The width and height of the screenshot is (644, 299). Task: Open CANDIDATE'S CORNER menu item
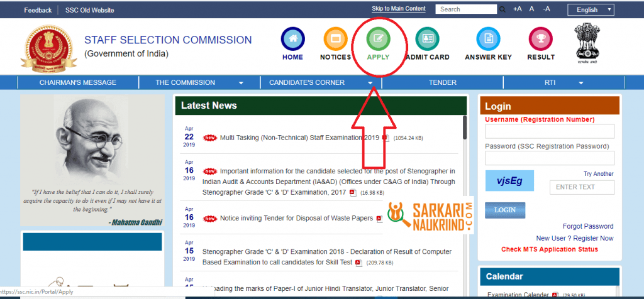(x=307, y=82)
